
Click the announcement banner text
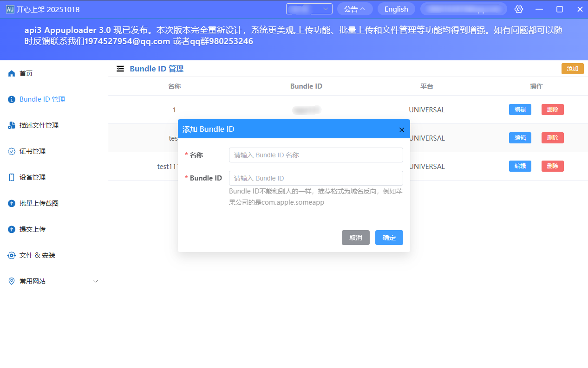click(x=294, y=36)
